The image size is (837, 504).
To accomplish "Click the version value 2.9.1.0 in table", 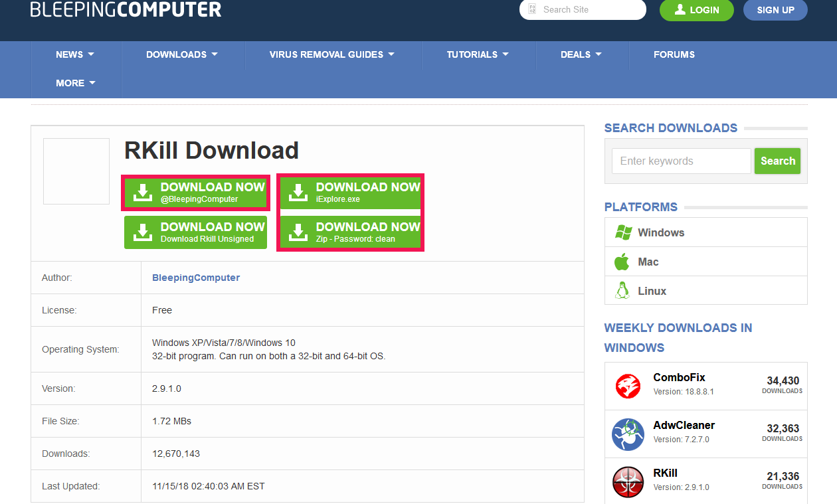I will click(167, 388).
